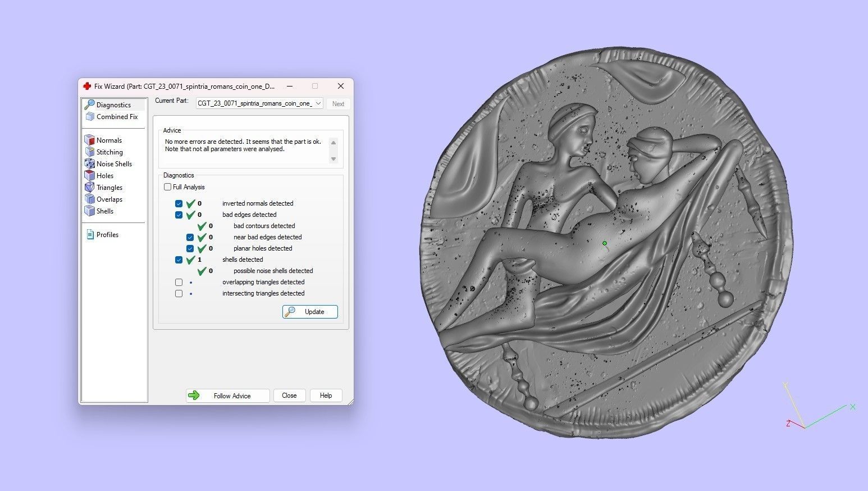Click the 'Current Part:' label
This screenshot has width=868, height=491.
click(x=172, y=101)
